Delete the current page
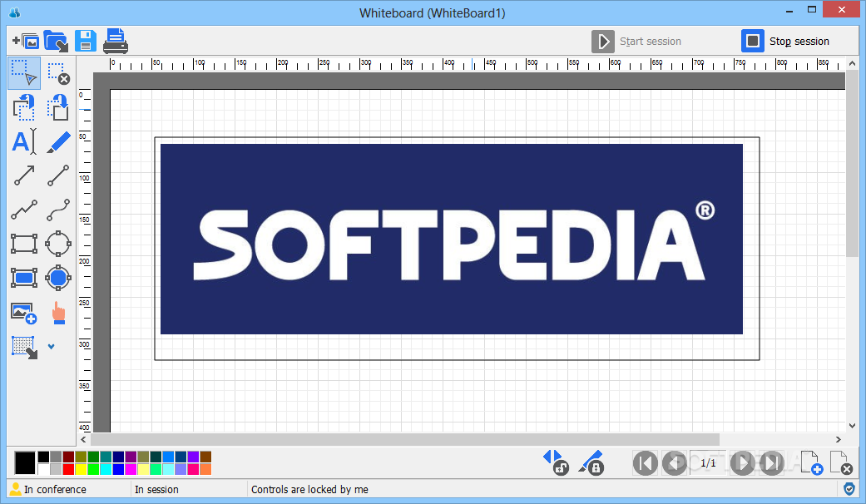Viewport: 866px width, 504px height. [841, 462]
